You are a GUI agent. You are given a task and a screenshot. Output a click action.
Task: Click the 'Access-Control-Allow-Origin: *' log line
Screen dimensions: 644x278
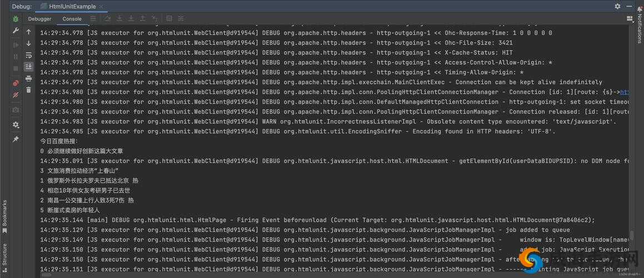coord(296,62)
